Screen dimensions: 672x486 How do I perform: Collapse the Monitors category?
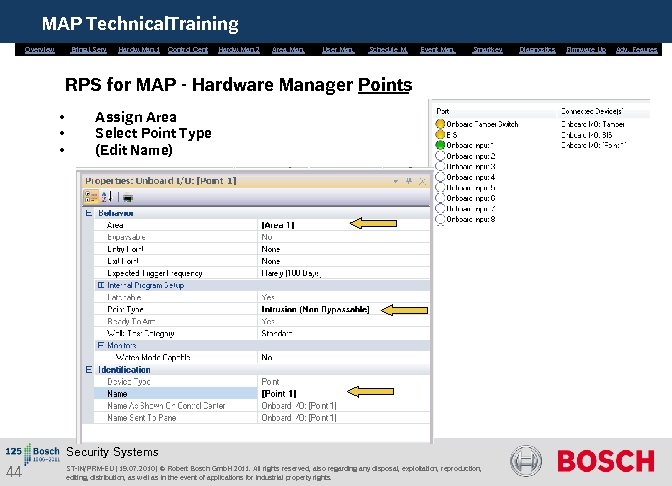click(101, 345)
